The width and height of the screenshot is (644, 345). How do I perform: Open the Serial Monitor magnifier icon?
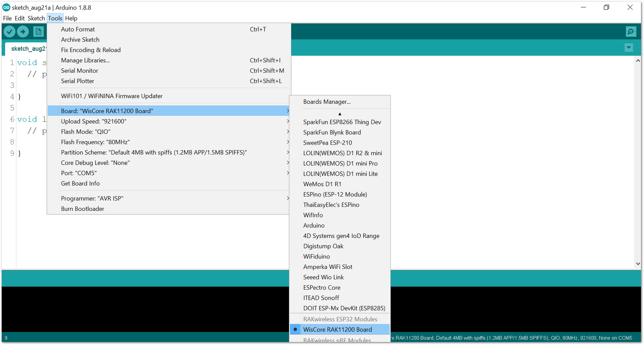(x=631, y=32)
